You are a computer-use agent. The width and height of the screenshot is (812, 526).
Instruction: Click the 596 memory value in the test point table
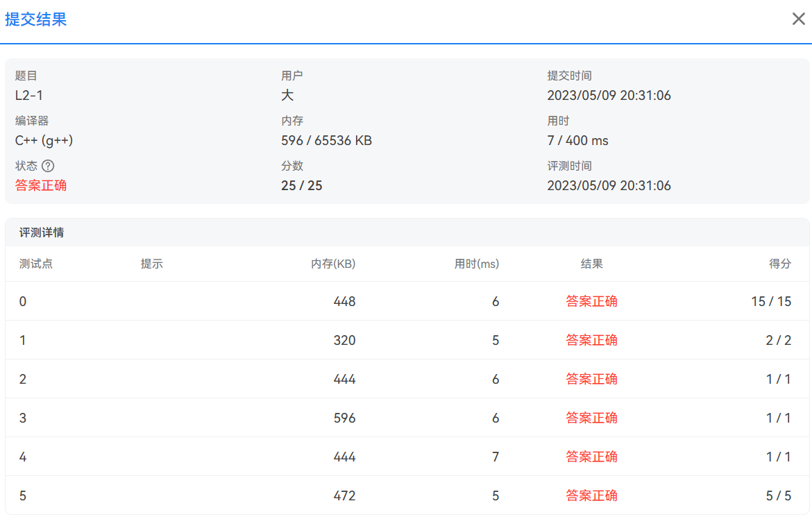(344, 418)
